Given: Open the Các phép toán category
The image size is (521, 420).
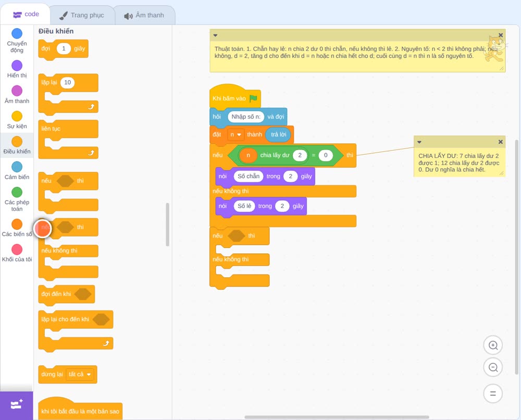Looking at the screenshot, I should pyautogui.click(x=17, y=199).
